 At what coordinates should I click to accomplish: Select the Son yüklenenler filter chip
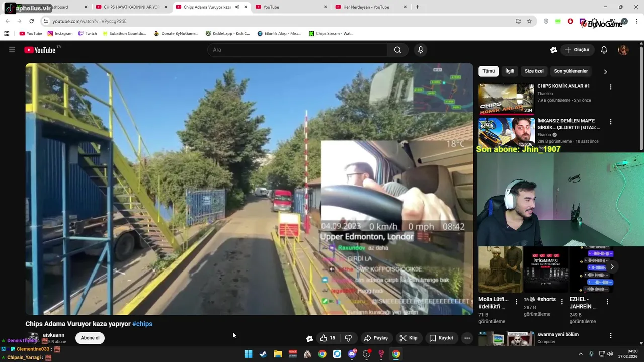[x=571, y=71]
